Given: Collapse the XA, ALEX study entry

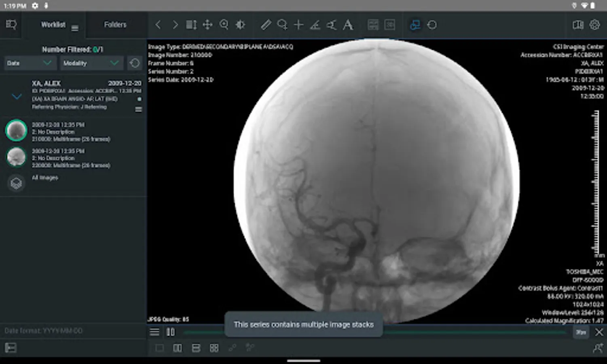Looking at the screenshot, I should coord(17,96).
